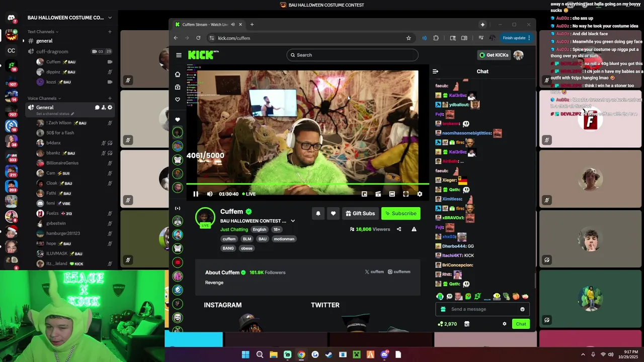This screenshot has height=362, width=644.
Task: Open Browse icon in Kick sidebar
Action: (177, 87)
